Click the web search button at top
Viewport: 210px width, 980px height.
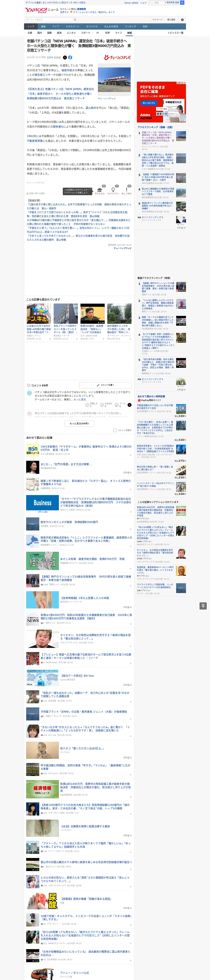182,3
